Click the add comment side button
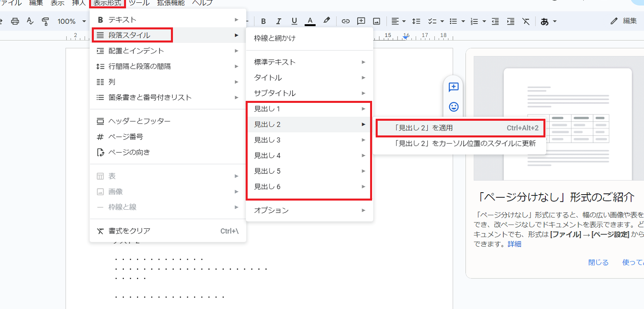The width and height of the screenshot is (644, 309). 454,87
